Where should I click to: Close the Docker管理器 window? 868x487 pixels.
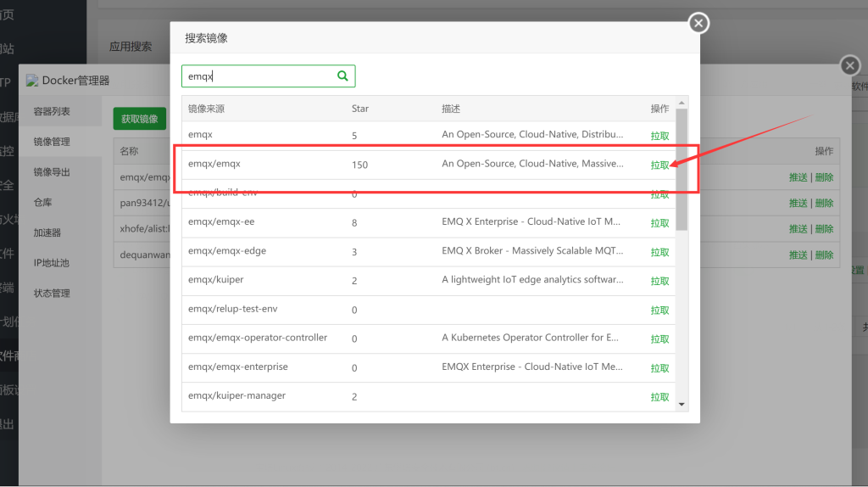coord(849,65)
